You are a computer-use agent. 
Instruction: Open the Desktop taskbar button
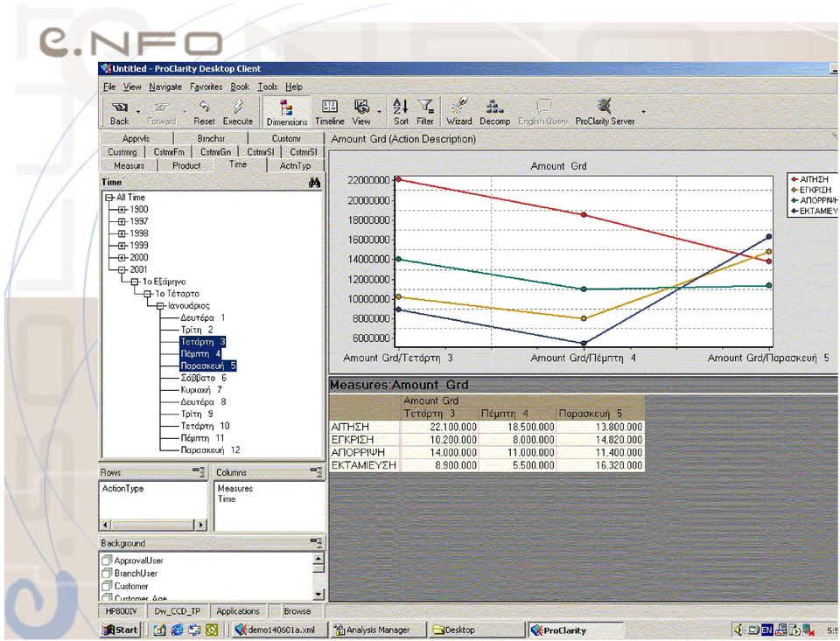476,630
